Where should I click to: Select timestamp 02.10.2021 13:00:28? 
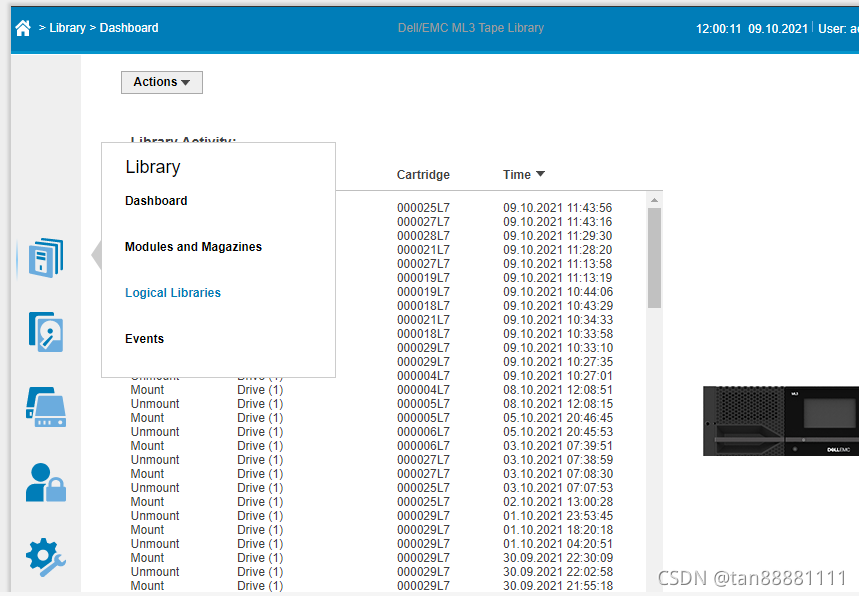[x=558, y=502]
